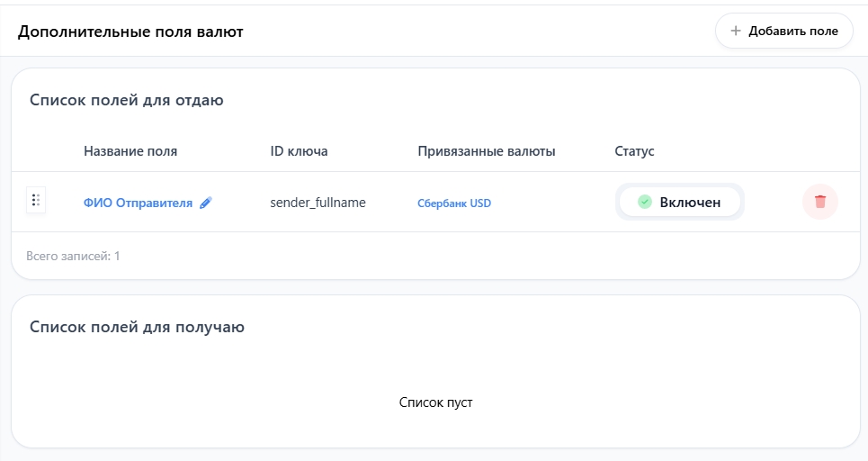Click the Список пуст empty message
Viewport: 868px width, 461px height.
[435, 402]
